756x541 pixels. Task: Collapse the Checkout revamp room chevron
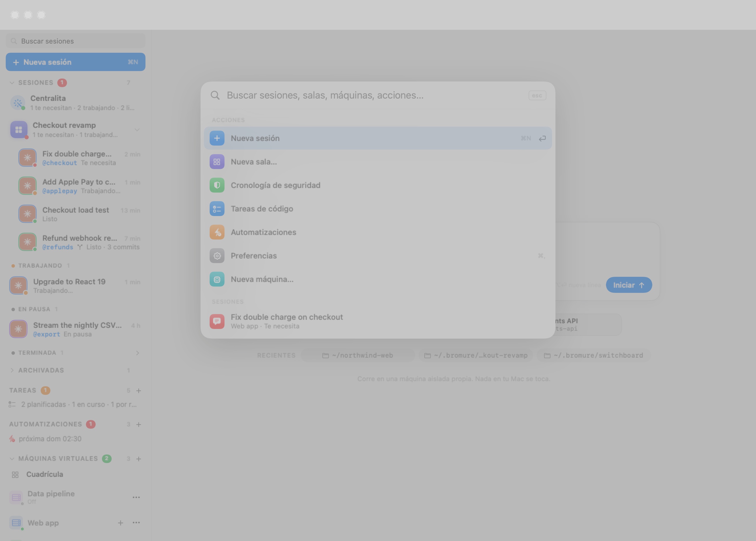pyautogui.click(x=137, y=130)
